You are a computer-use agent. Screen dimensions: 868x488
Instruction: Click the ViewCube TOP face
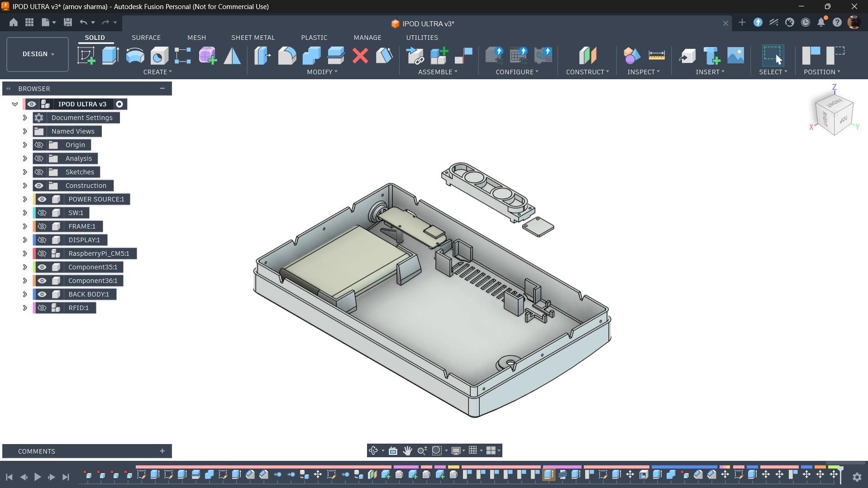[x=843, y=120]
